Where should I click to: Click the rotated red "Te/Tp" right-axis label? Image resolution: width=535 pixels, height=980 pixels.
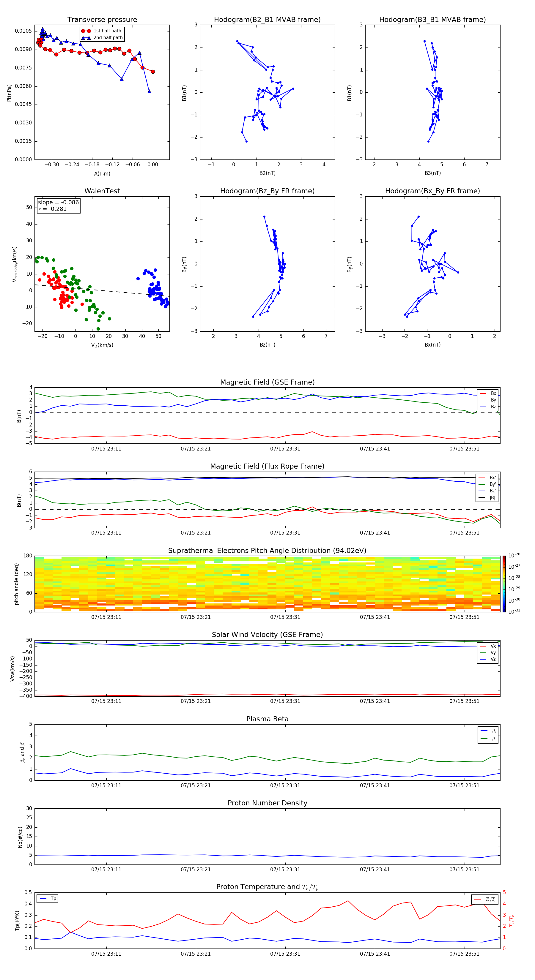(x=512, y=921)
